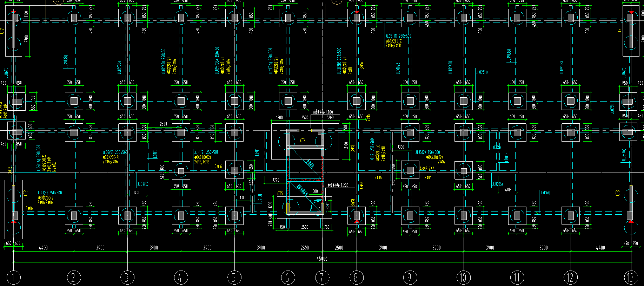Select the JL14(2) 250x500 beam label
This screenshot has width=644, height=286.
pyautogui.click(x=206, y=152)
